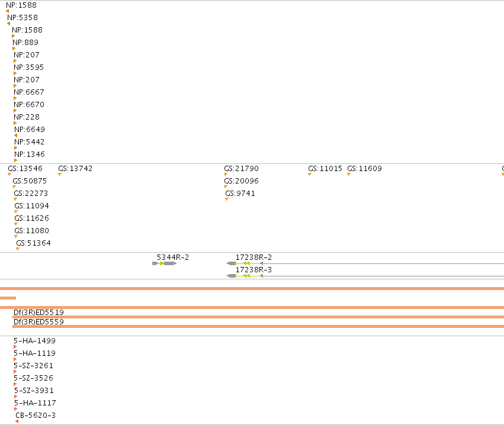
Task: Click the 5344R-2 label text
Action: [173, 257]
